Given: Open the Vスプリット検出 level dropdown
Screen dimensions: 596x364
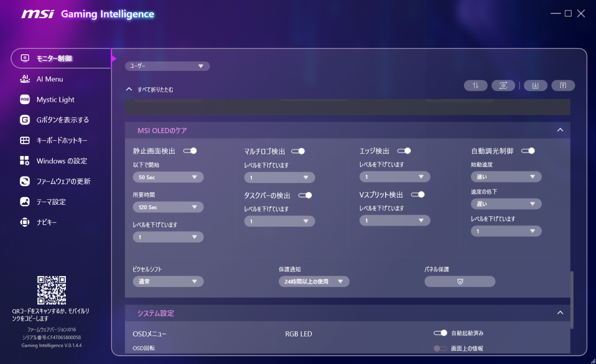Looking at the screenshot, I should (395, 220).
